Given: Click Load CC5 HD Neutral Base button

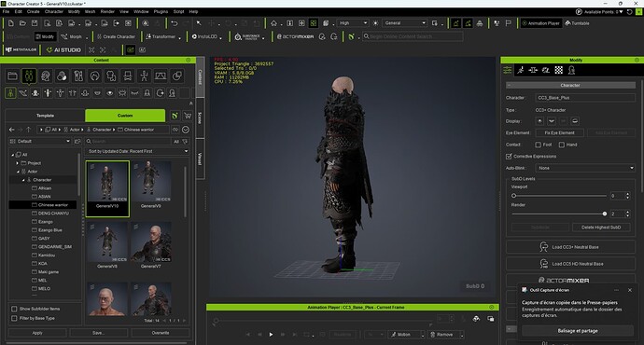Looking at the screenshot, I should tap(570, 264).
